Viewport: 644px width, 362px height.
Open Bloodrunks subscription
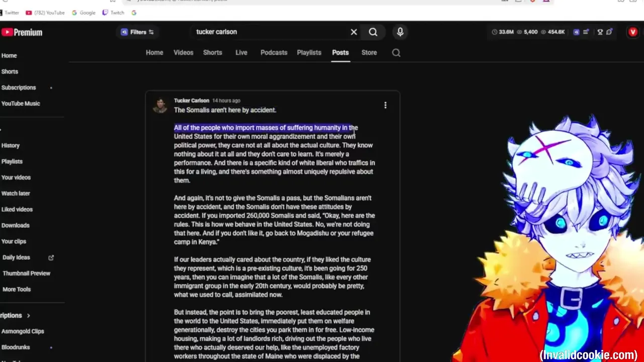16,347
